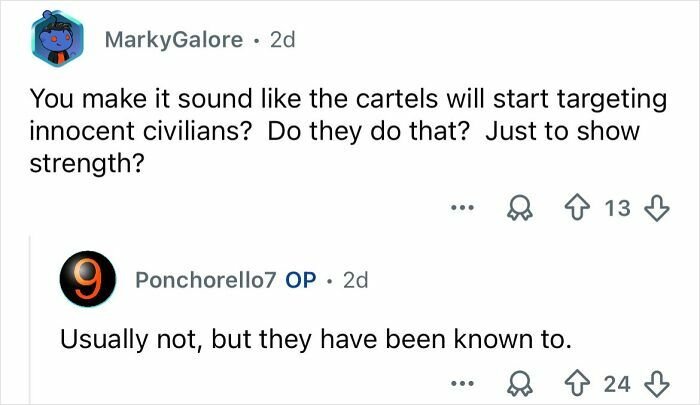Click the 2d timestamp on Ponchorello7's reply
The image size is (700, 405).
(355, 281)
